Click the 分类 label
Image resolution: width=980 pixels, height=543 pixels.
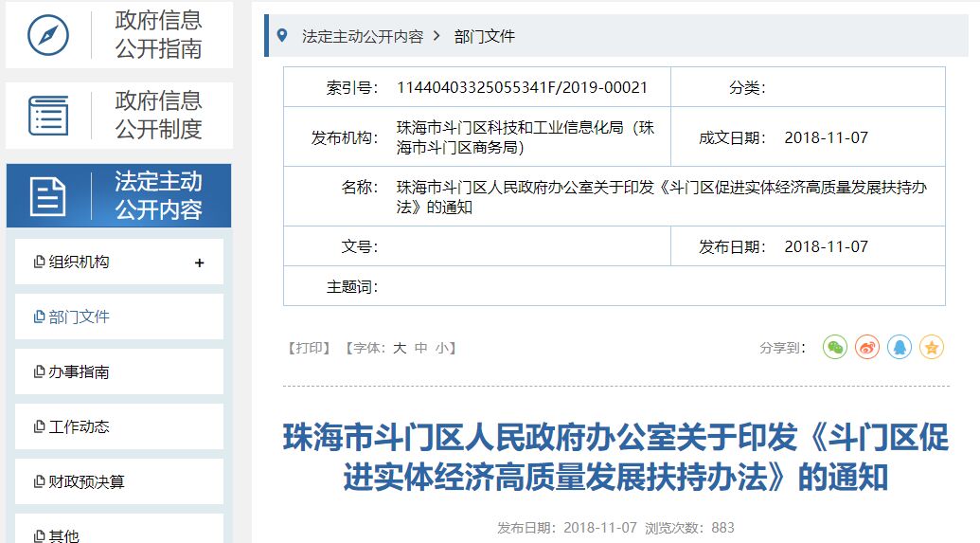[747, 87]
